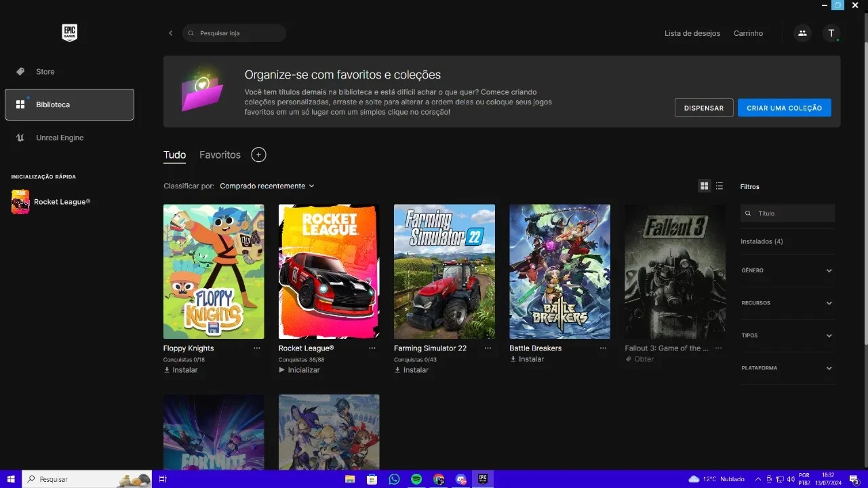Focus the Título filter field
This screenshot has width=868, height=488.
787,213
